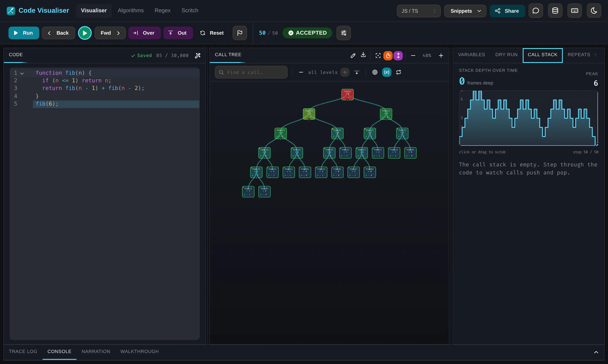The width and height of the screenshot is (608, 364).
Task: Increase visible tree levels with plus
Action: click(x=345, y=72)
